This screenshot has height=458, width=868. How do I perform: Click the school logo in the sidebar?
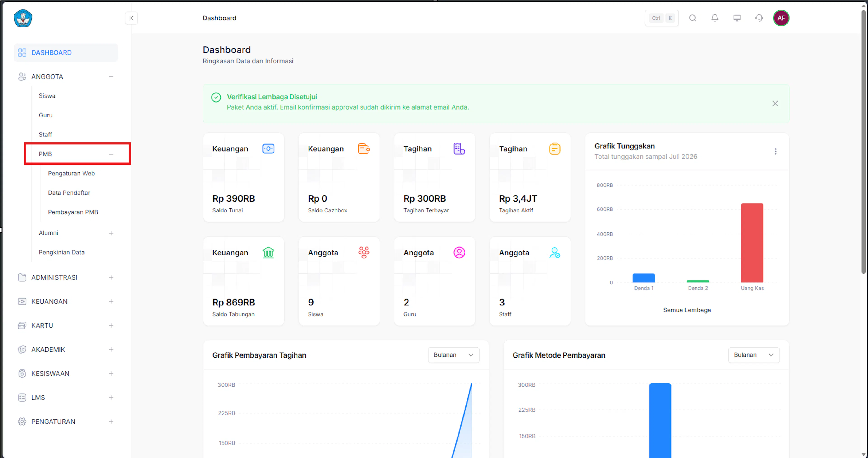23,18
